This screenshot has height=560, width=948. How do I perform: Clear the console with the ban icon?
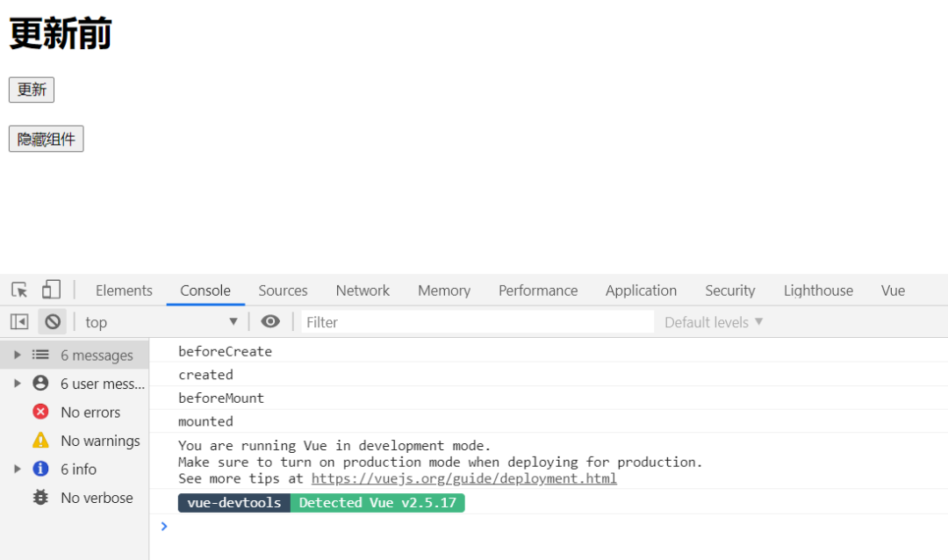coord(53,322)
